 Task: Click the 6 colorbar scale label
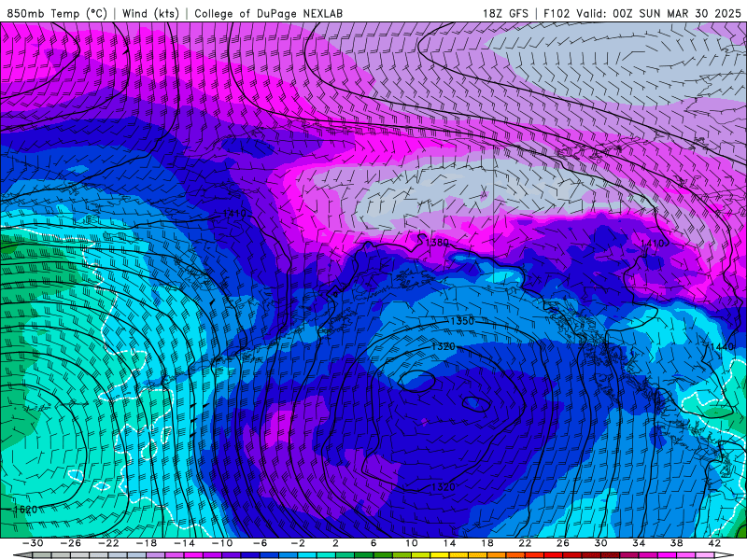coord(373,543)
